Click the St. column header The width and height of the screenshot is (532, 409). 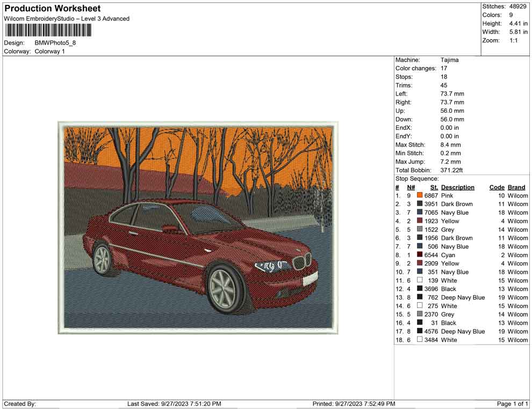point(434,187)
